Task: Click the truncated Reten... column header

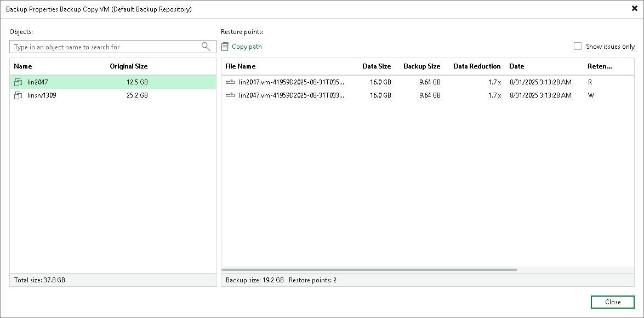Action: (x=600, y=66)
